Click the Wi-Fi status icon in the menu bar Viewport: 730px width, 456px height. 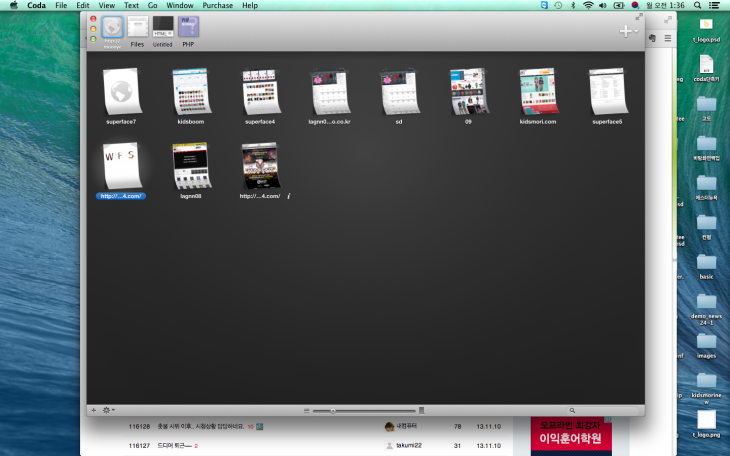coord(587,5)
